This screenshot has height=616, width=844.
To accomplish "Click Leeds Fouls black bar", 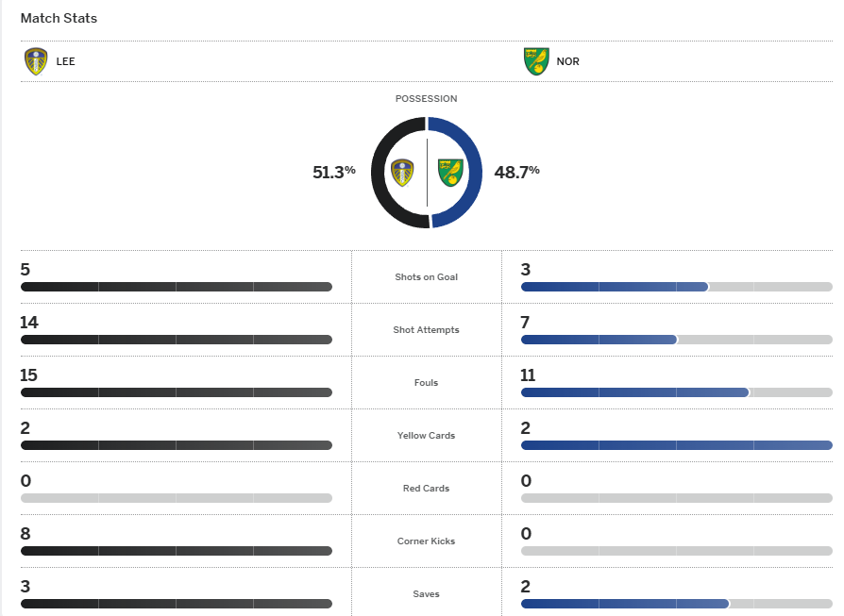I will pos(176,392).
